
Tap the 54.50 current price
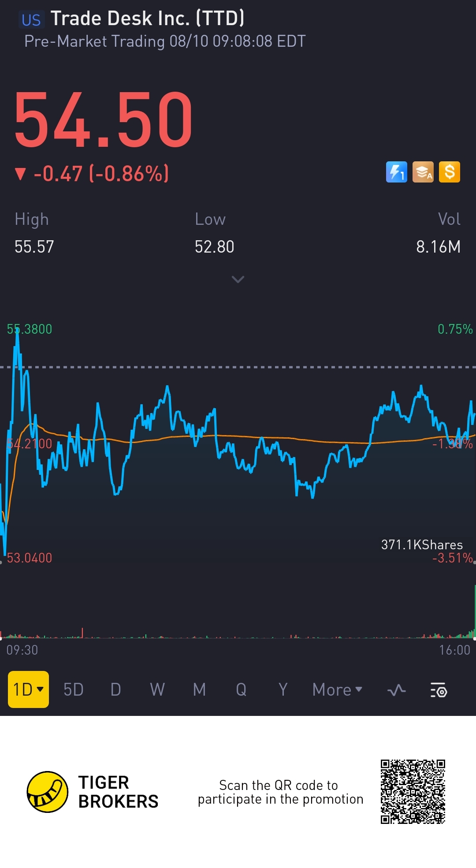[104, 120]
